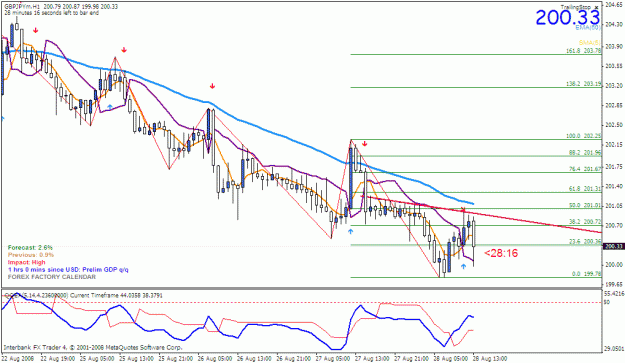Select the red sell arrow above the 25 Aug 05:00 peak
This screenshot has width=625, height=363.
pyautogui.click(x=124, y=50)
